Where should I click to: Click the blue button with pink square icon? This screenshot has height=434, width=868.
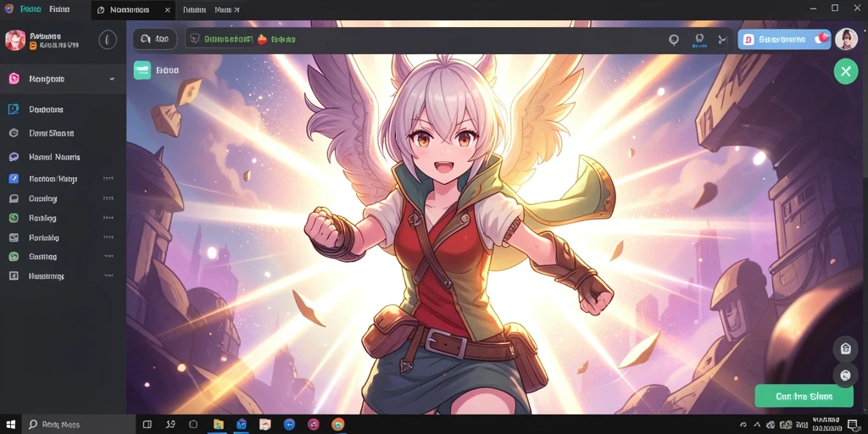(x=784, y=39)
